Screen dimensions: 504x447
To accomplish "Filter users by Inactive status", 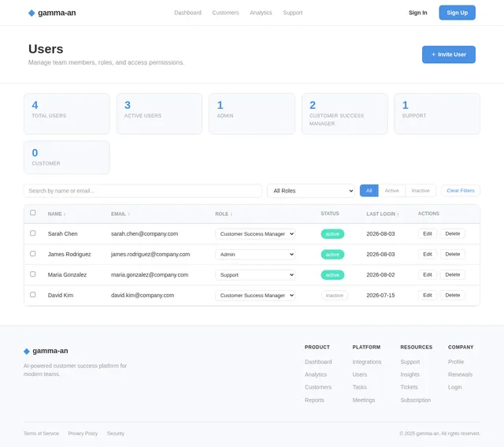I will pyautogui.click(x=421, y=191).
